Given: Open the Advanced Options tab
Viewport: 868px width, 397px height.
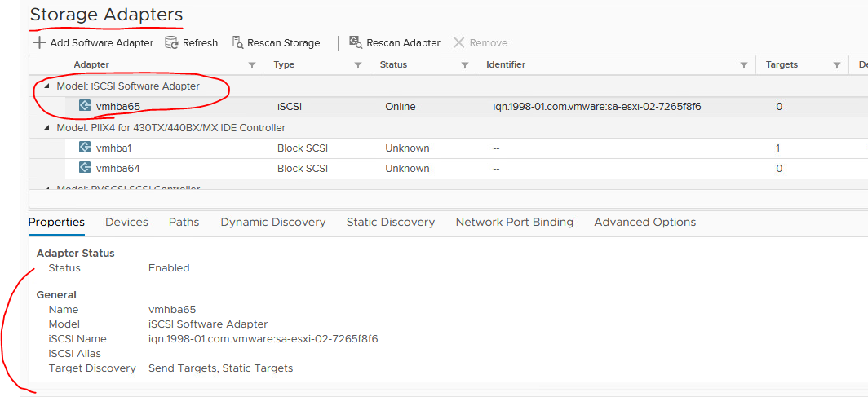Looking at the screenshot, I should pyautogui.click(x=645, y=223).
